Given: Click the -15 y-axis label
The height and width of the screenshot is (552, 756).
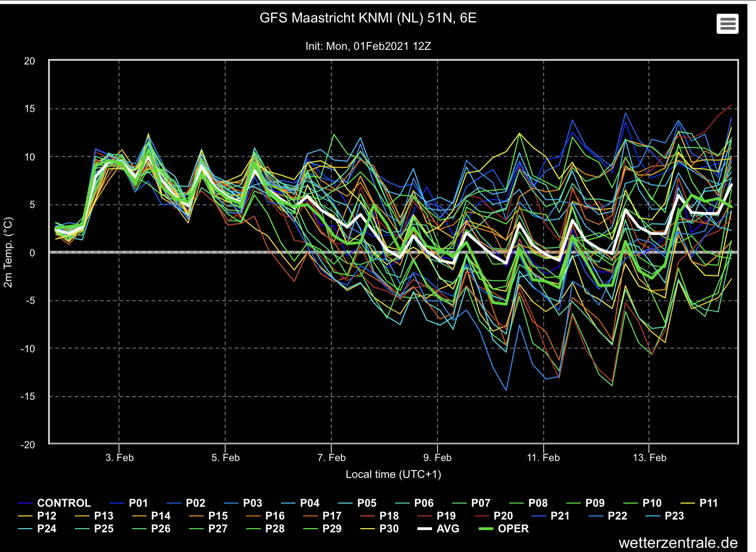Looking at the screenshot, I should point(27,397).
